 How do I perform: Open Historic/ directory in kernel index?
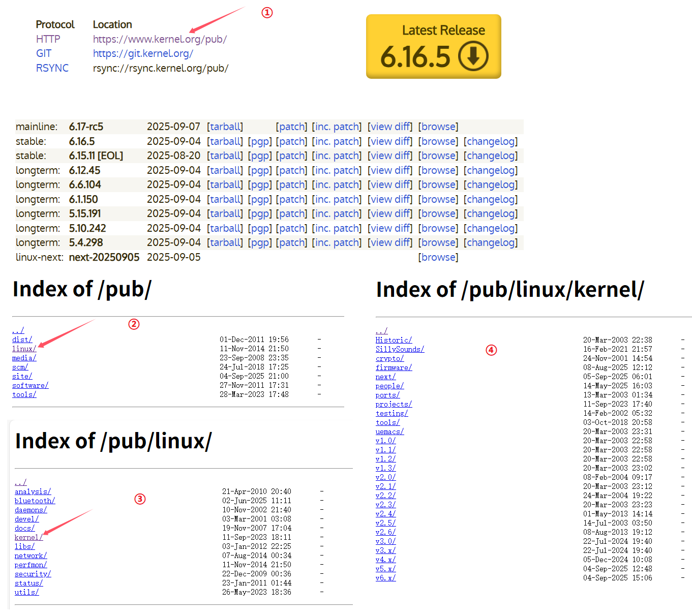click(394, 340)
